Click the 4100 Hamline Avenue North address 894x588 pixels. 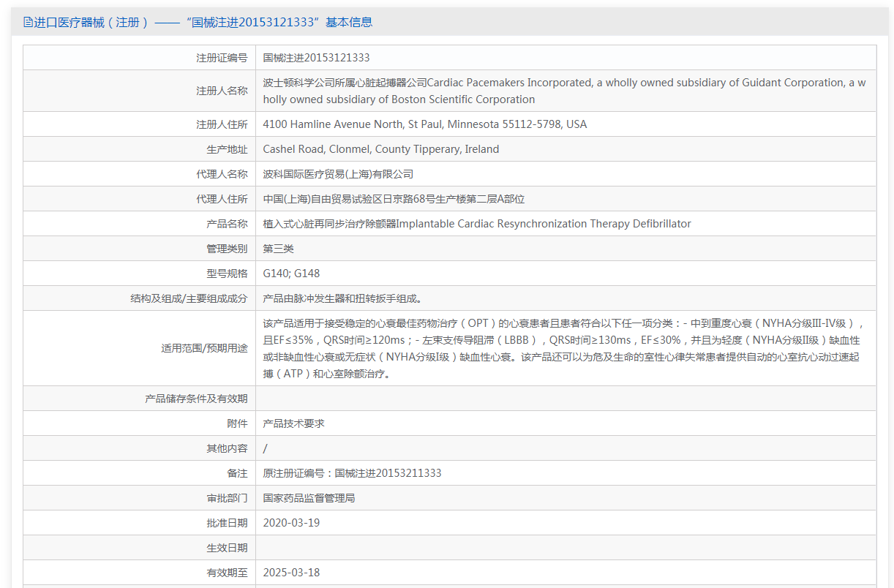[424, 124]
